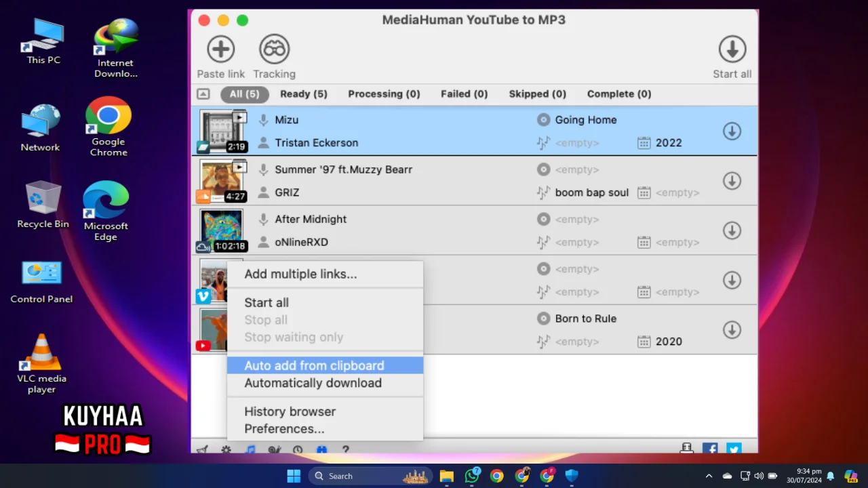Toggle Auto add from clipboard option
868x488 pixels.
coord(325,365)
